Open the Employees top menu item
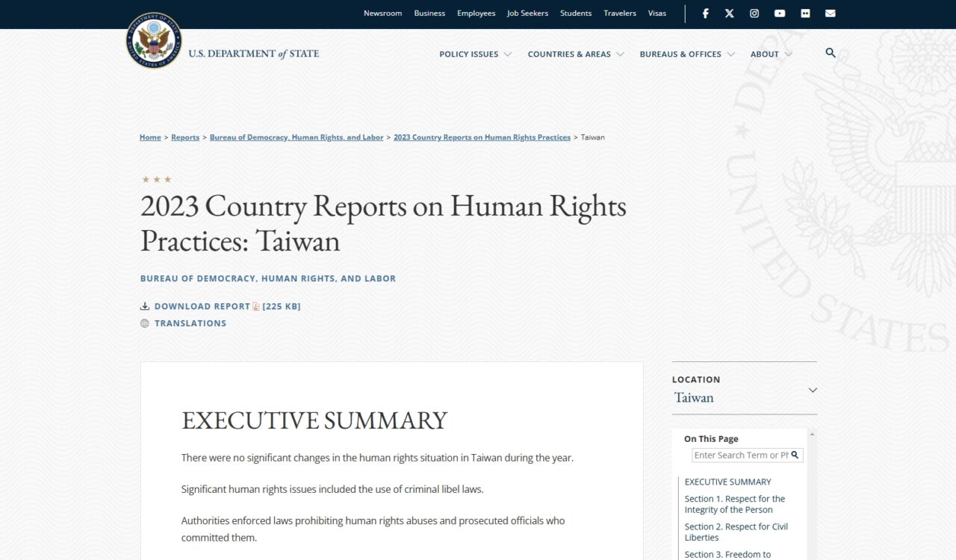The width and height of the screenshot is (956, 560). click(x=477, y=13)
